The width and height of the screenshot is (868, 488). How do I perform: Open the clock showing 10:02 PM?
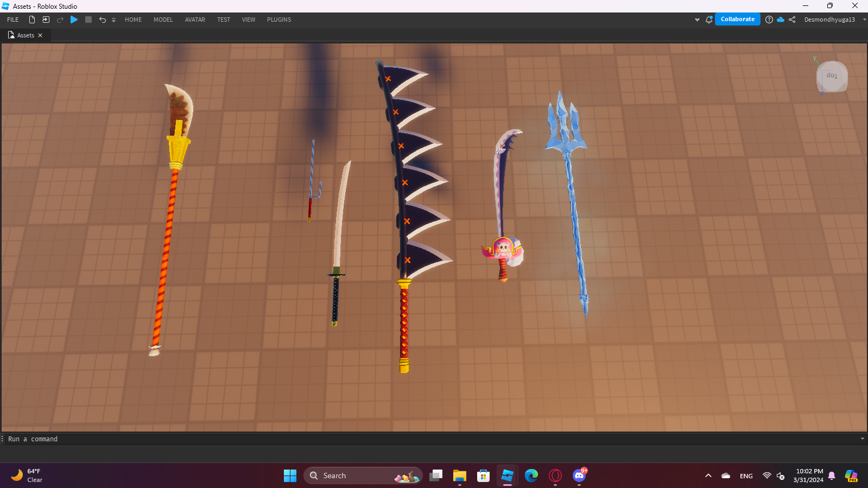tap(808, 476)
